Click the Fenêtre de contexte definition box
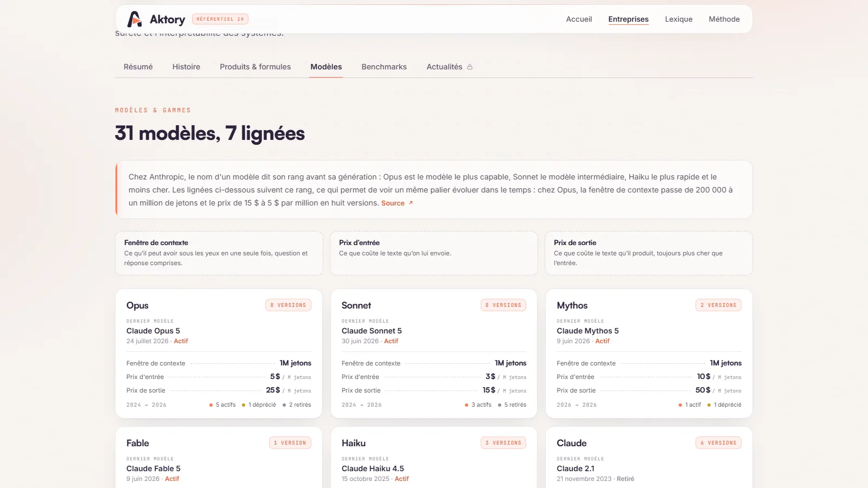This screenshot has height=488, width=868. [219, 253]
